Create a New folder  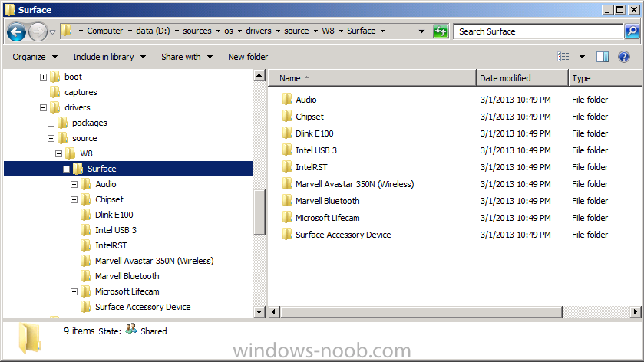(248, 57)
